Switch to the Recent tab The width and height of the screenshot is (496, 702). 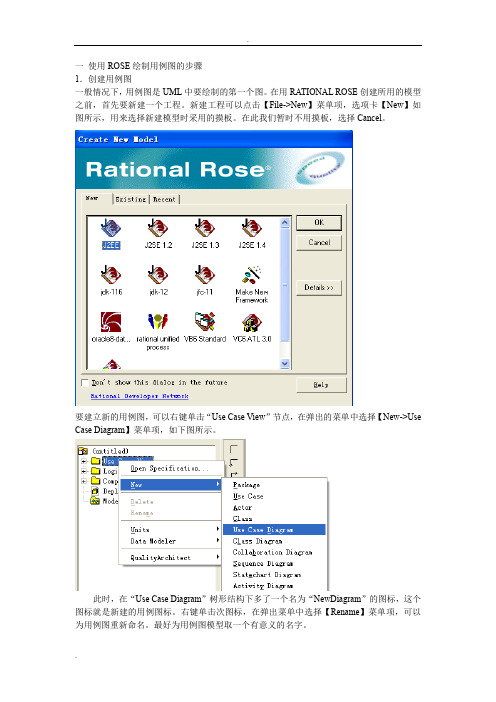[164, 199]
